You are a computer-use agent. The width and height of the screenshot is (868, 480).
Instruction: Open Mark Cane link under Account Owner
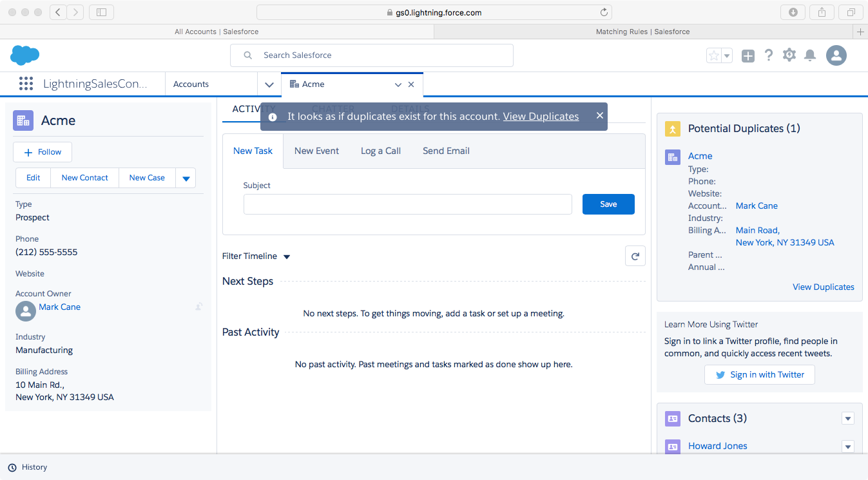point(60,307)
